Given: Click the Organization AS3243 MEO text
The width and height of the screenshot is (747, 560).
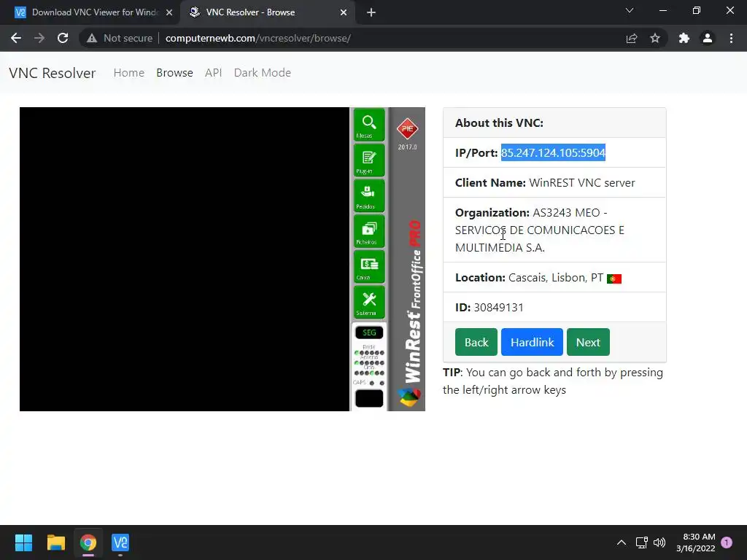Looking at the screenshot, I should tap(540, 230).
